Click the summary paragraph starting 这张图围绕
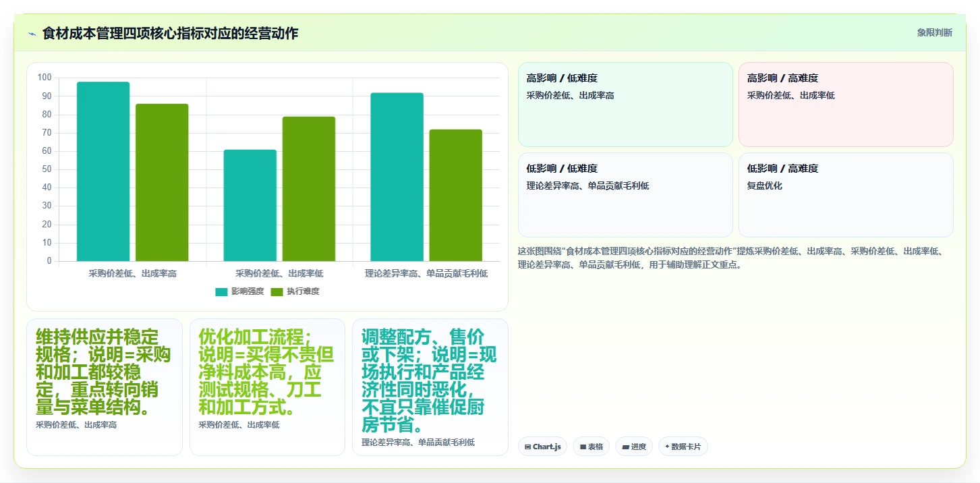The height and width of the screenshot is (483, 980). [x=735, y=258]
